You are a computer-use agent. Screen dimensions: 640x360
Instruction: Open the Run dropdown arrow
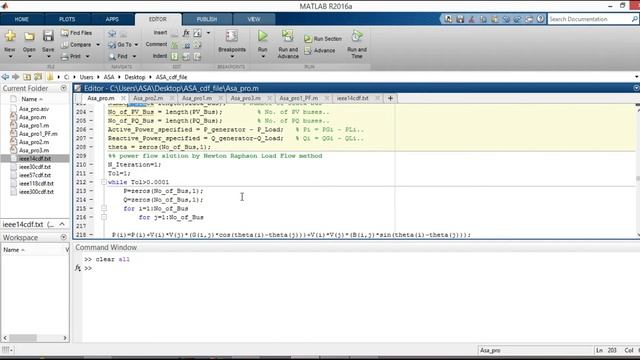(262, 56)
